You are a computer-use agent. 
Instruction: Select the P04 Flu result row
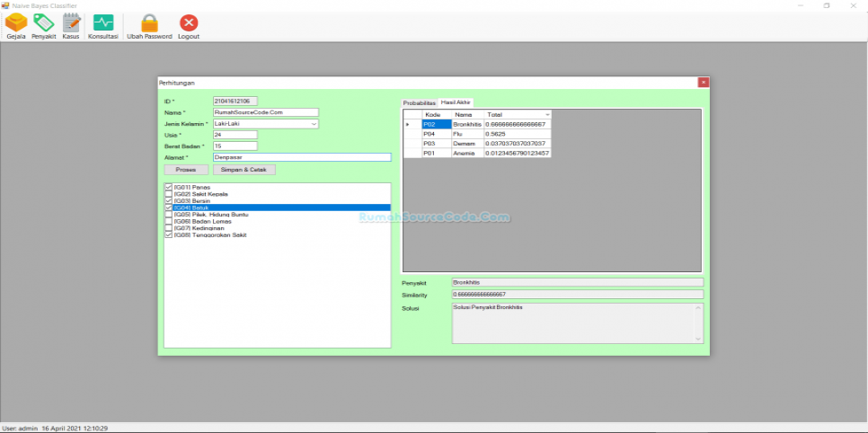point(485,134)
